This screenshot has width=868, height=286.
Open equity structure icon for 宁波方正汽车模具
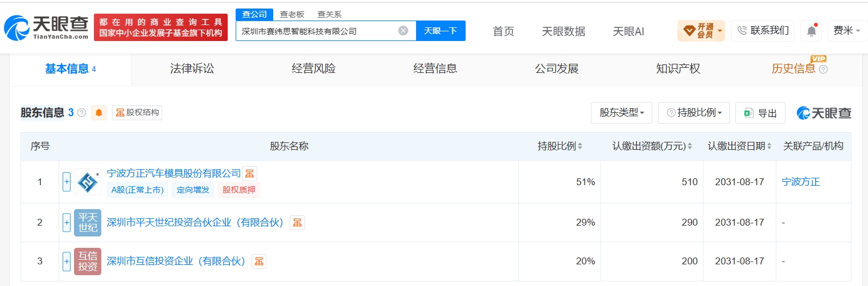(249, 174)
